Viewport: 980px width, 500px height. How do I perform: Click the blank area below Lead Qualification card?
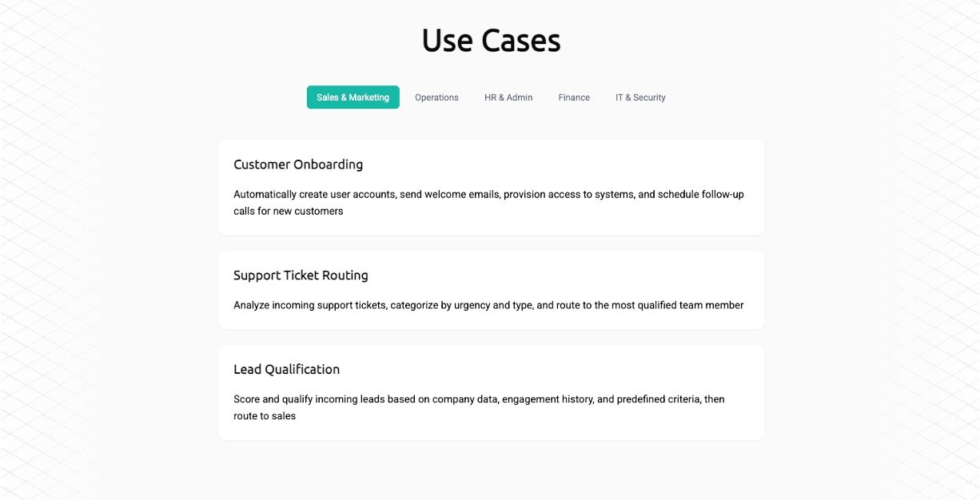click(x=491, y=471)
